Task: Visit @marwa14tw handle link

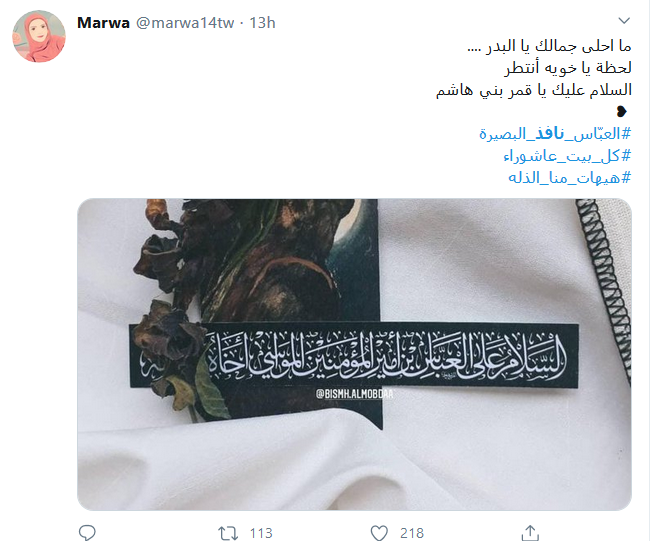Action: click(x=185, y=23)
